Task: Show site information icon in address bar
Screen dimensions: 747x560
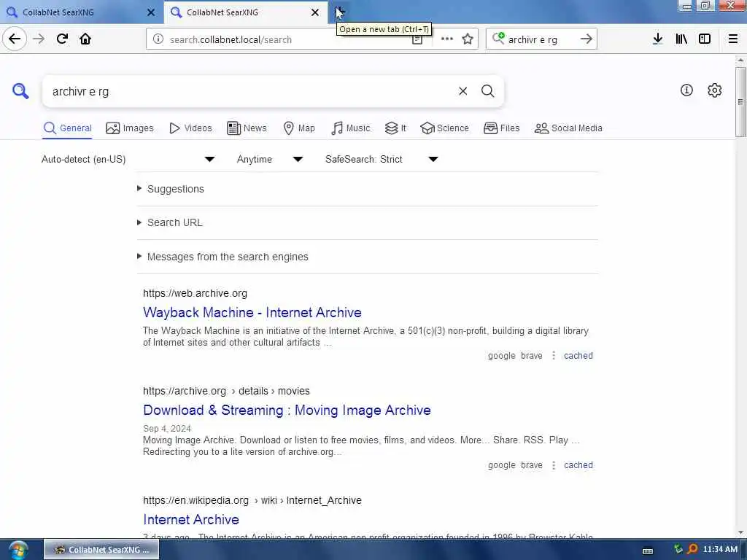Action: pyautogui.click(x=158, y=39)
